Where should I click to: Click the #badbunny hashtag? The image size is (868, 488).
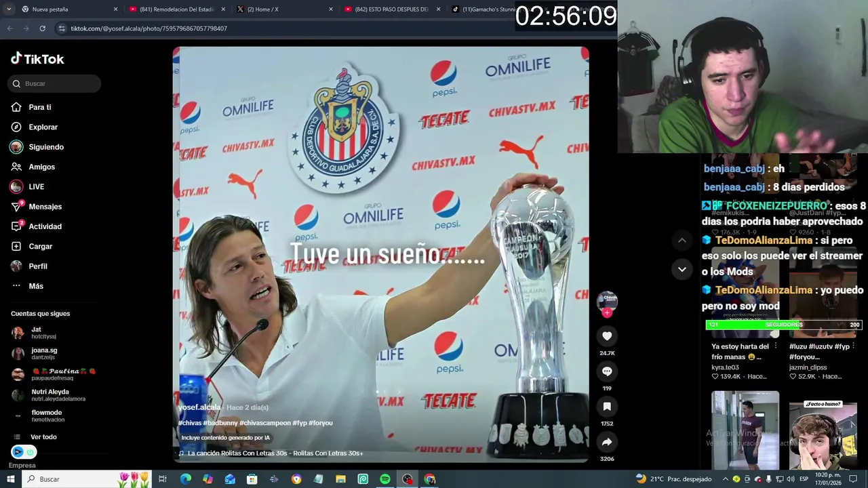(x=220, y=423)
